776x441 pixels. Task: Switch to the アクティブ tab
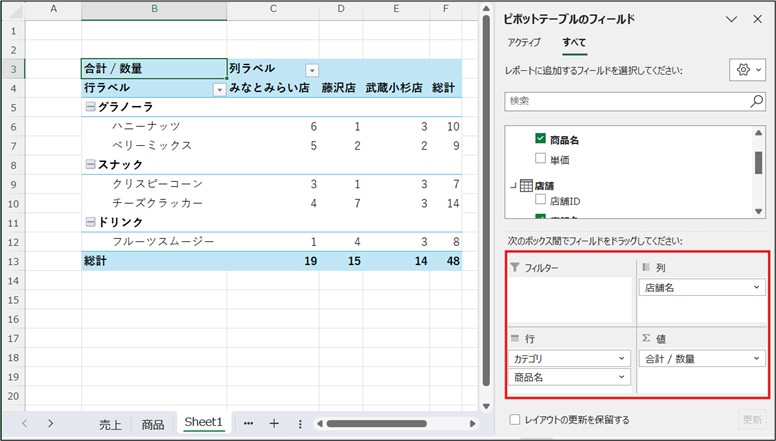[524, 43]
